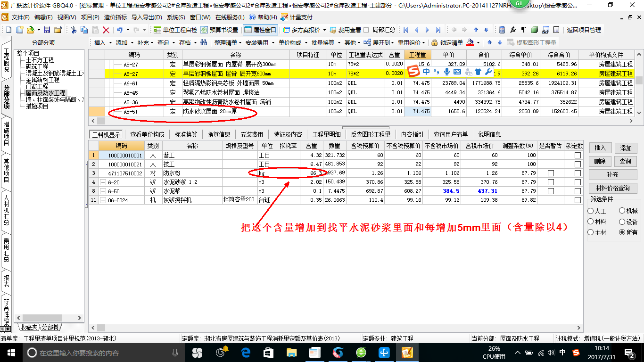Open 预算书设置 settings

[219, 30]
